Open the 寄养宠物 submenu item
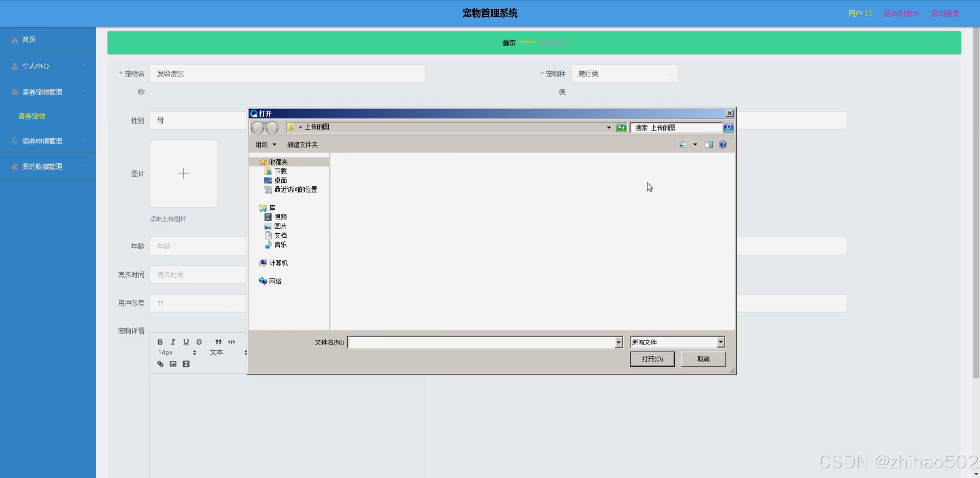Image resolution: width=980 pixels, height=478 pixels. 32,116
